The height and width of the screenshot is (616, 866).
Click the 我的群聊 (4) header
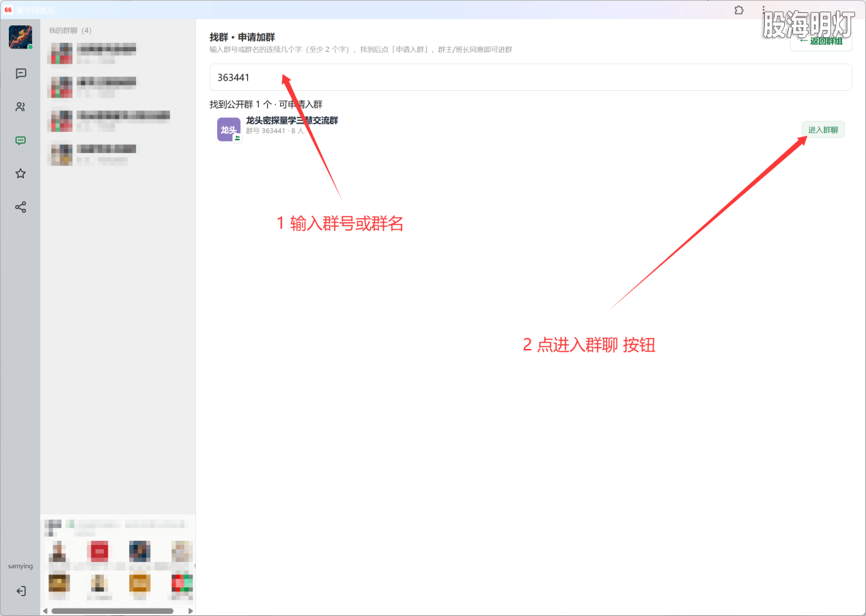[x=70, y=31]
